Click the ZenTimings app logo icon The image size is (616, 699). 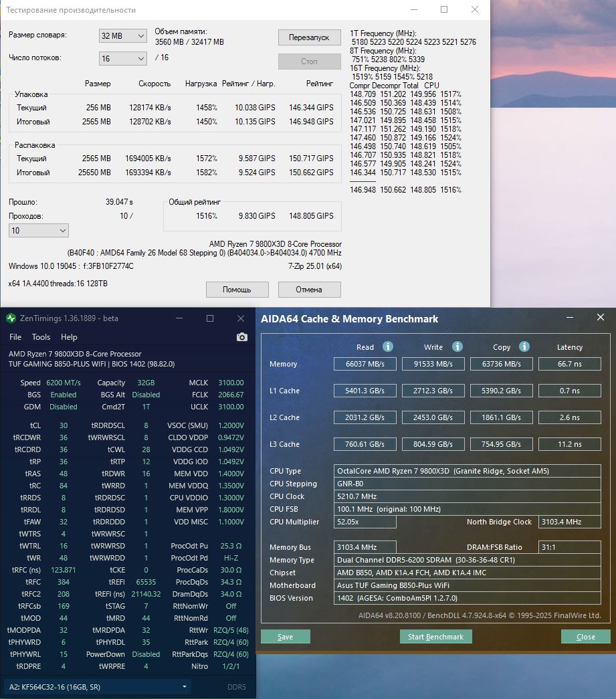pos(11,318)
